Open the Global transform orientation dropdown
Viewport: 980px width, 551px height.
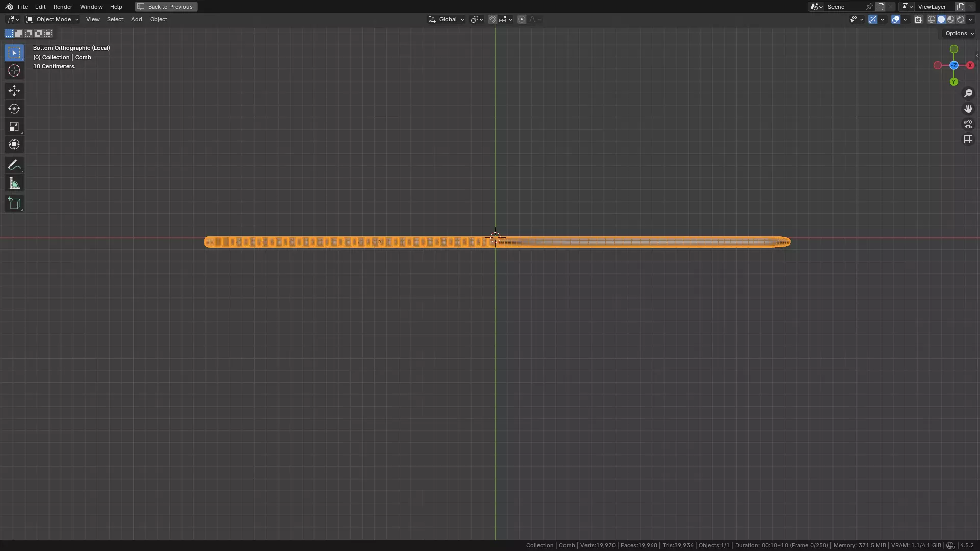coord(447,19)
